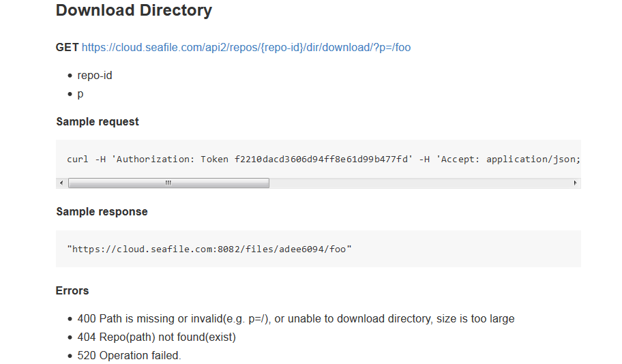Image resolution: width=622 pixels, height=364 pixels.
Task: Click the p parameter bullet item
Action: point(80,94)
